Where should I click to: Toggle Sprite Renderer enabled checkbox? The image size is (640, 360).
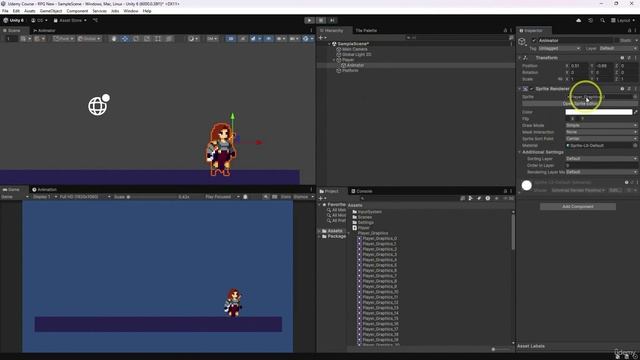531,89
